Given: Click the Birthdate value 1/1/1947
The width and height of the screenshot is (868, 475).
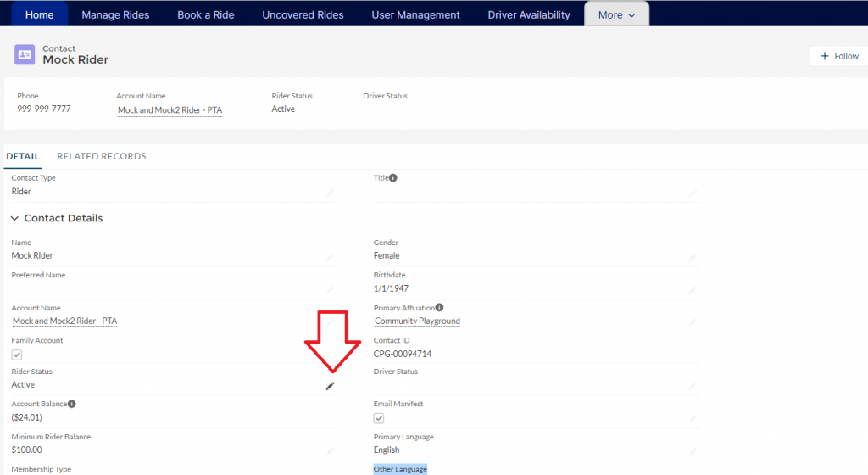Looking at the screenshot, I should [x=391, y=288].
